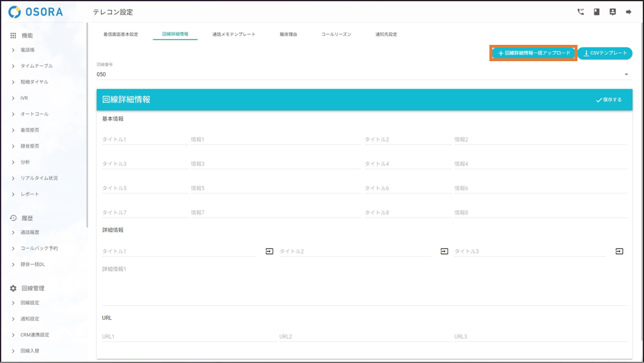Click insert icon next to 詳細情報 タイトル2
Viewport: 644px width, 363px height.
pos(444,251)
